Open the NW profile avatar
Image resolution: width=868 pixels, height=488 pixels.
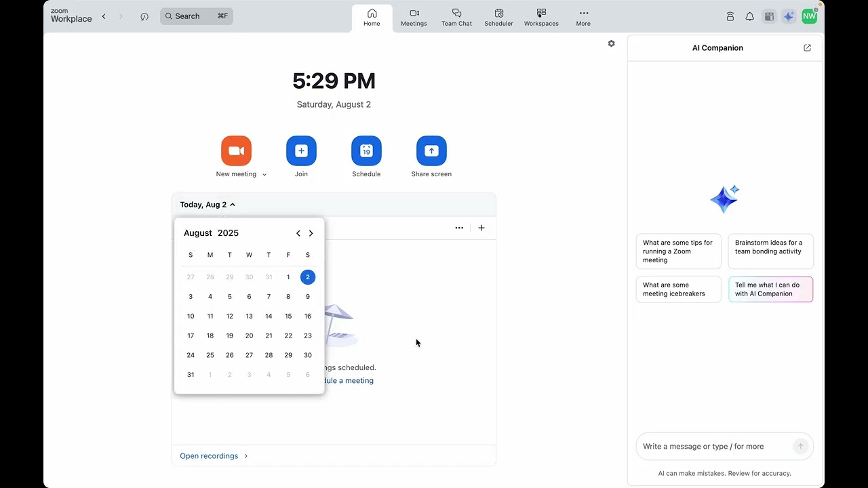pos(809,16)
